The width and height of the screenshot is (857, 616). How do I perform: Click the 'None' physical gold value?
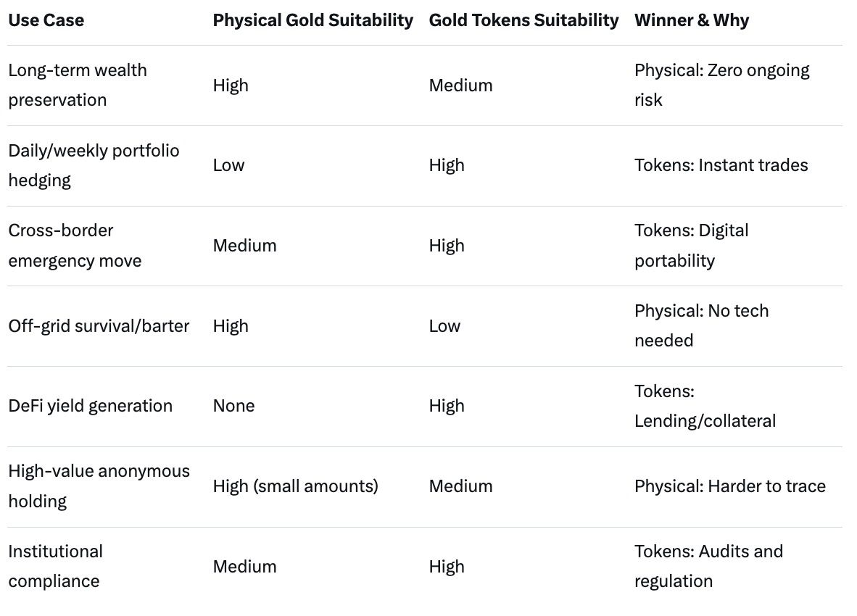click(233, 406)
